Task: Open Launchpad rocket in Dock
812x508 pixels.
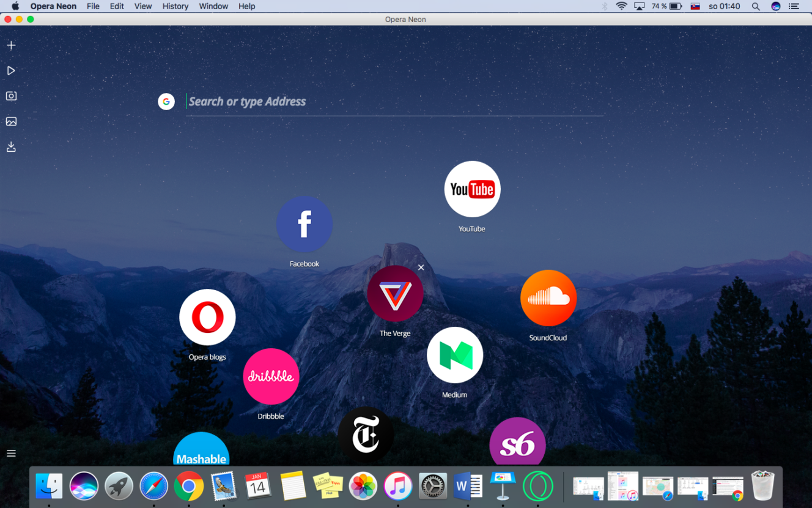Action: click(119, 487)
